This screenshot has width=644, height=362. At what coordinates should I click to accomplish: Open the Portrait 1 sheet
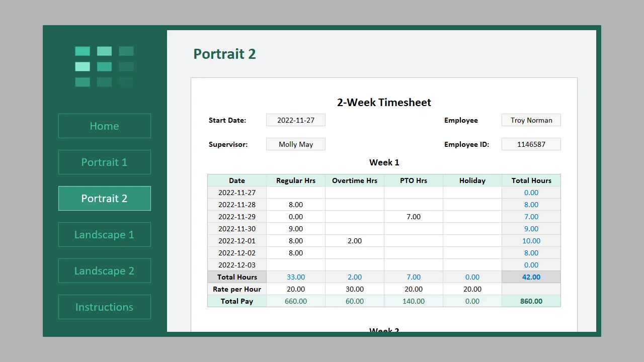pyautogui.click(x=104, y=162)
